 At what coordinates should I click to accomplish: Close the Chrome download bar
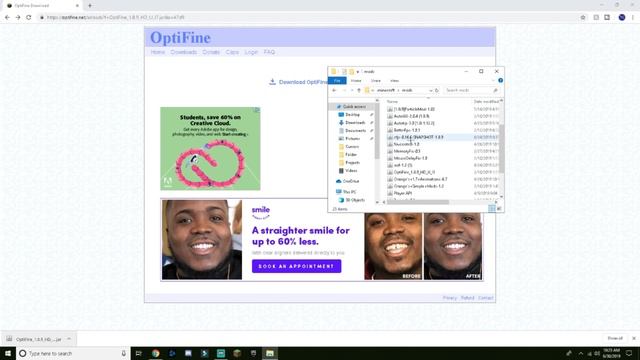633,338
